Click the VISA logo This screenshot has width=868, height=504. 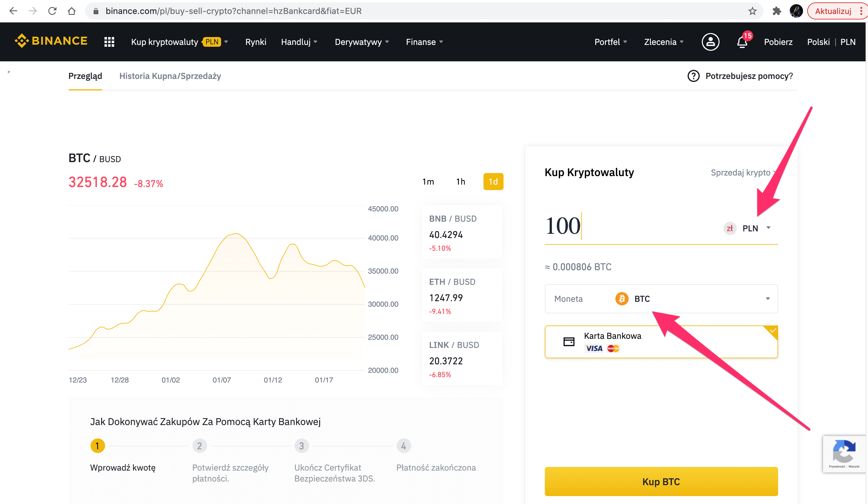point(594,348)
